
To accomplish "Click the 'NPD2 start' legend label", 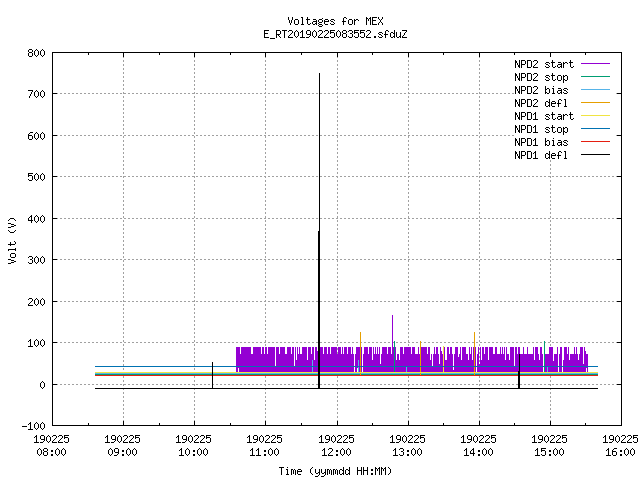I will tap(544, 64).
